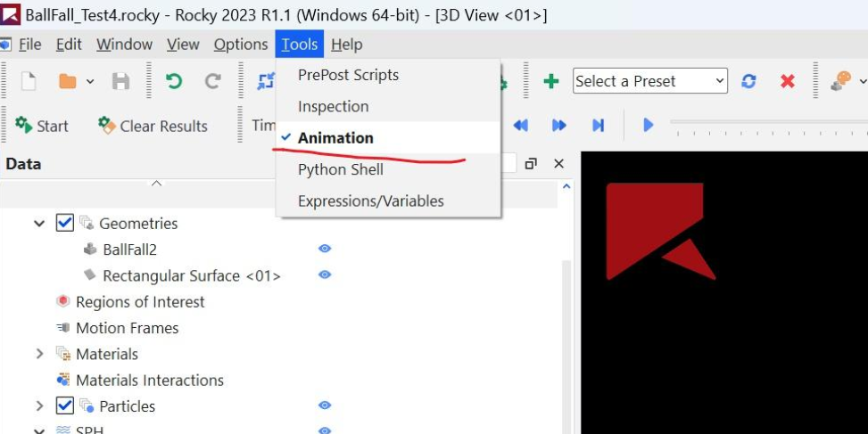
Task: Click the Open folder icon
Action: [x=68, y=81]
